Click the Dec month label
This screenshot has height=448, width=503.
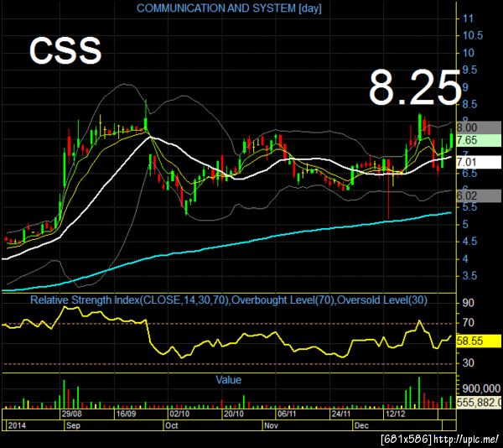click(x=361, y=425)
